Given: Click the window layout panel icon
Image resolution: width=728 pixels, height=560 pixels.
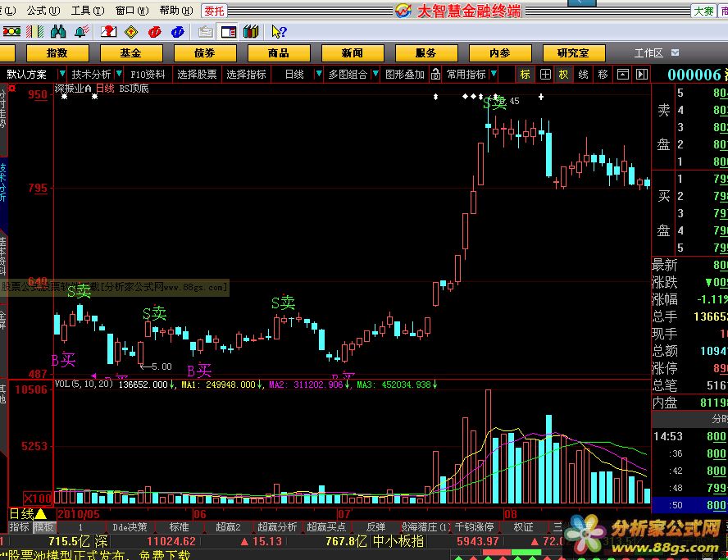Looking at the screenshot, I should tap(229, 32).
